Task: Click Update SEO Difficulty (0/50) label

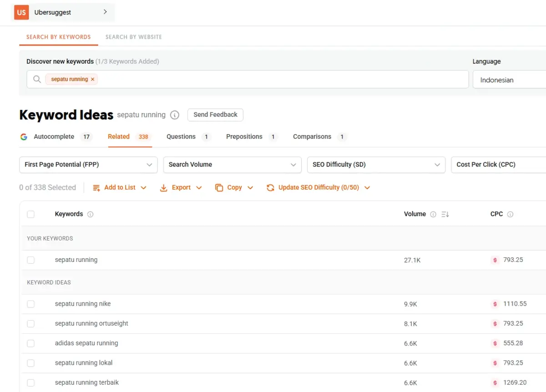Action: pos(318,187)
